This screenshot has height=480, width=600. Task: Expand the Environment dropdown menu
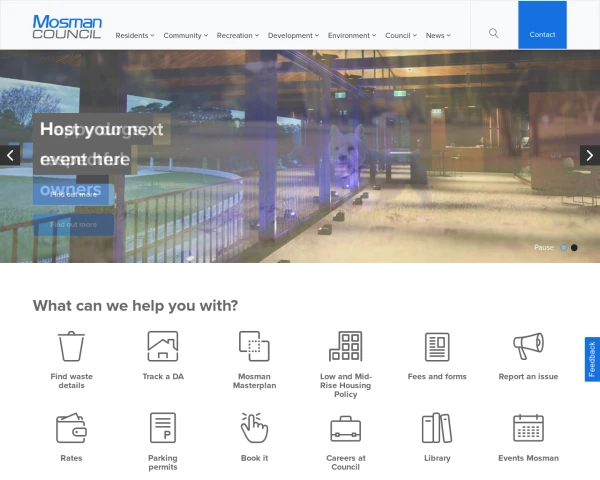coord(352,36)
